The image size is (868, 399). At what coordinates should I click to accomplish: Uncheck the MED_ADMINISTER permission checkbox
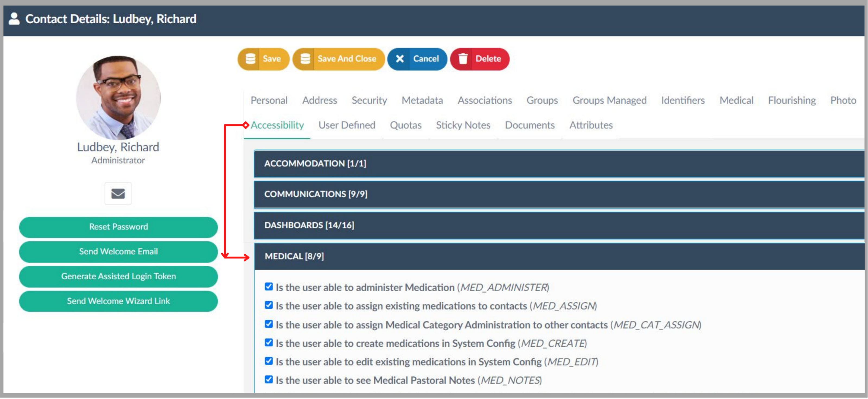[269, 286]
